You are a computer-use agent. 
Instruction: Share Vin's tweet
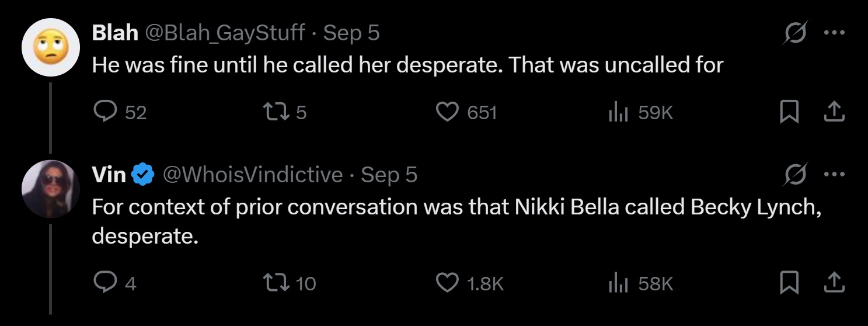pos(835,283)
